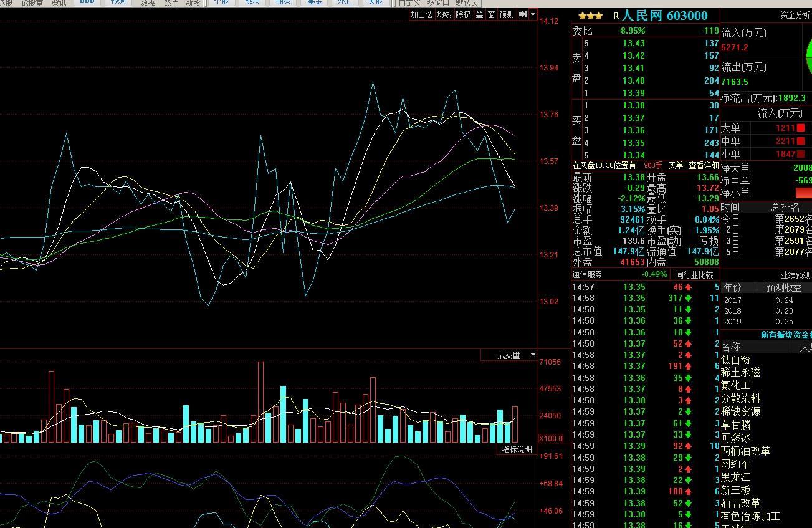Select sell level 5 price 13.43
812x528 pixels.
(633, 43)
